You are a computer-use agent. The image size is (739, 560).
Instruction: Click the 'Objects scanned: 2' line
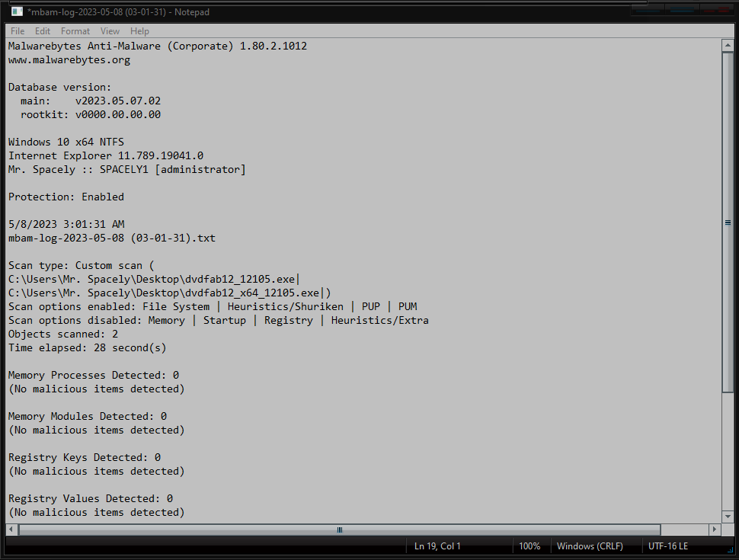(63, 334)
